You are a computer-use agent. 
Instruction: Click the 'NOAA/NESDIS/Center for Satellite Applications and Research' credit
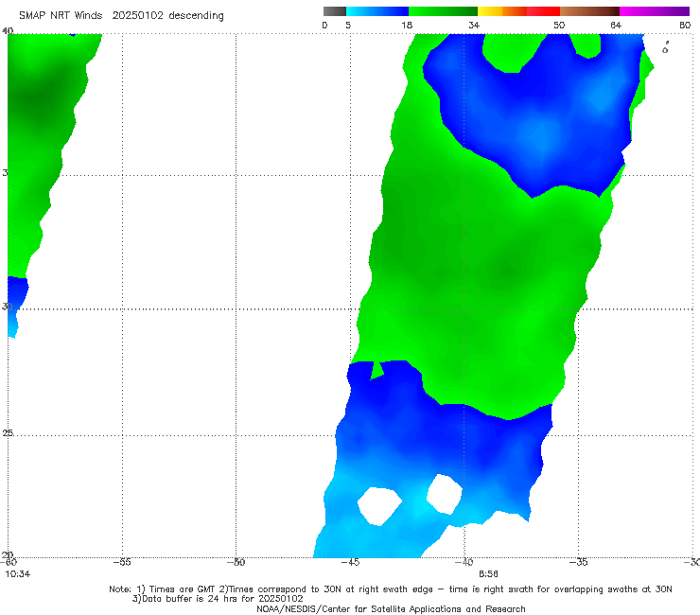click(391, 609)
